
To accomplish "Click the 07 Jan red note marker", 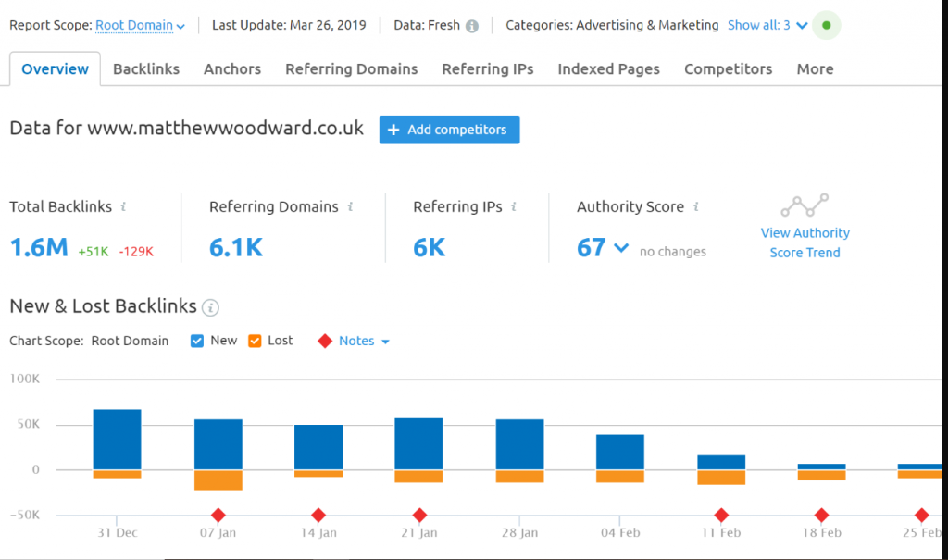I will (218, 516).
